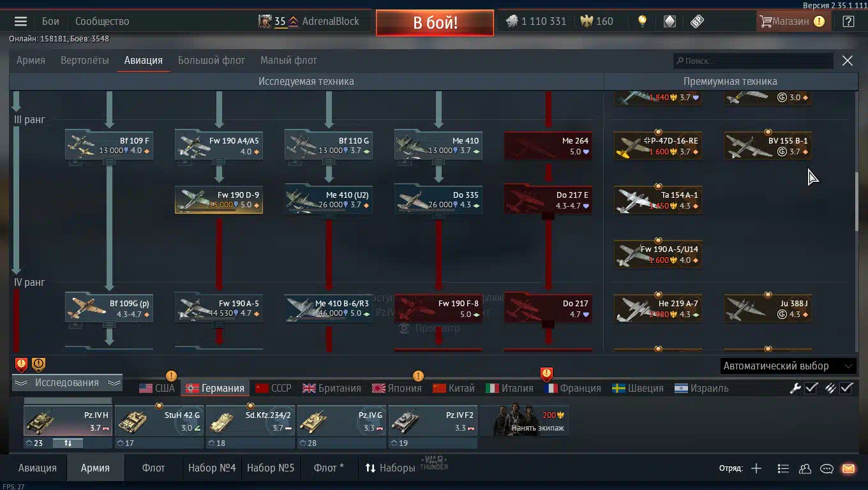Screen dimensions: 868x490
Task: Toggle the checkbox next to wrench icon
Action: (x=811, y=388)
